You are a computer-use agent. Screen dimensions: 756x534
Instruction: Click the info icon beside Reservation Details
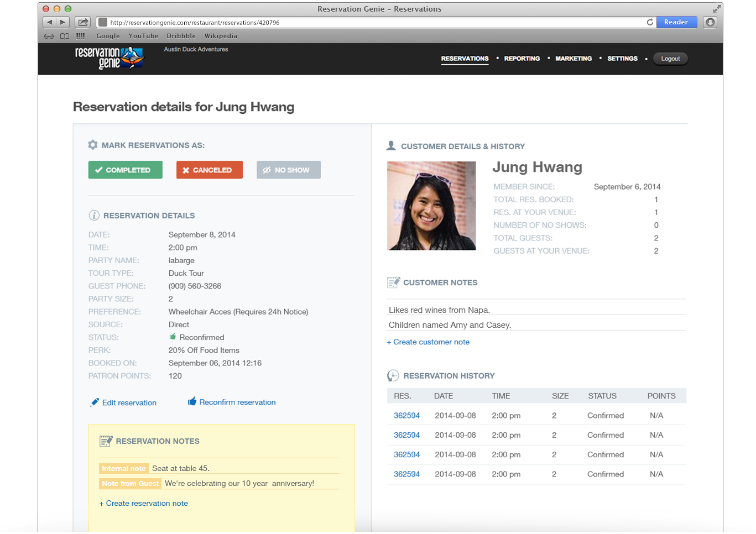click(x=94, y=216)
